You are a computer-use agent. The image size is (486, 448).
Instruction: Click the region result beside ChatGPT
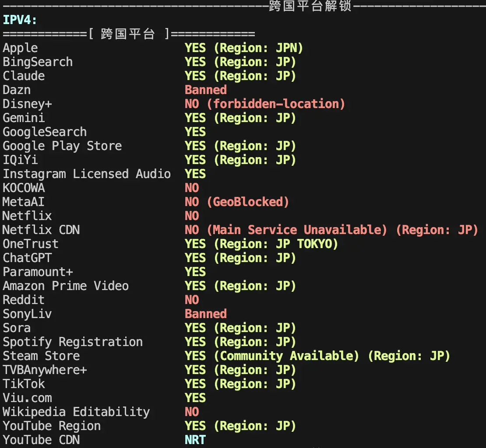click(x=240, y=258)
